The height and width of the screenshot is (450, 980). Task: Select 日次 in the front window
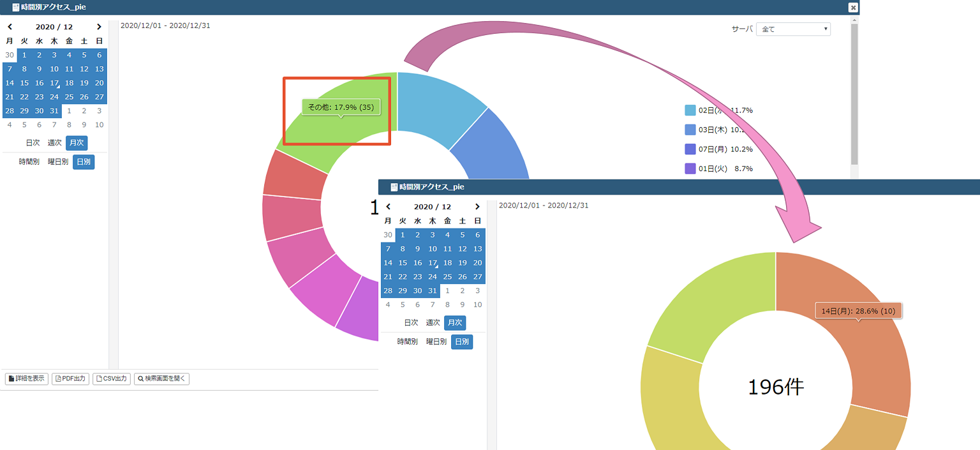coord(412,323)
